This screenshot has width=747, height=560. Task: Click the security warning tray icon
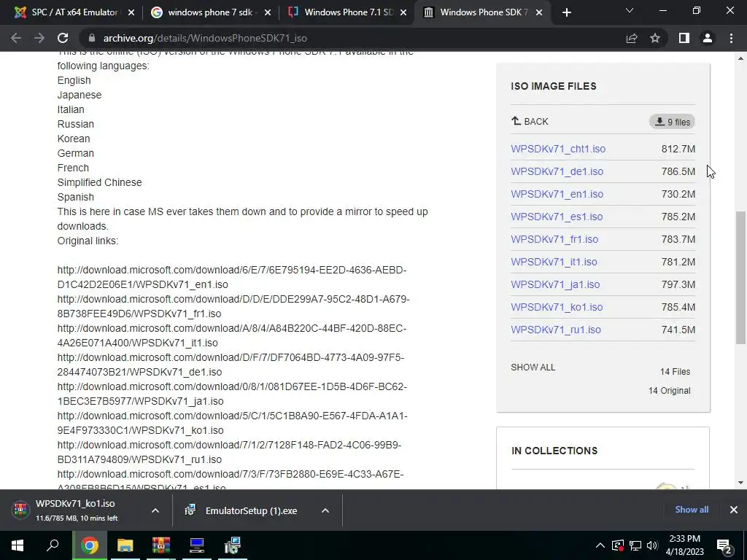[618, 545]
